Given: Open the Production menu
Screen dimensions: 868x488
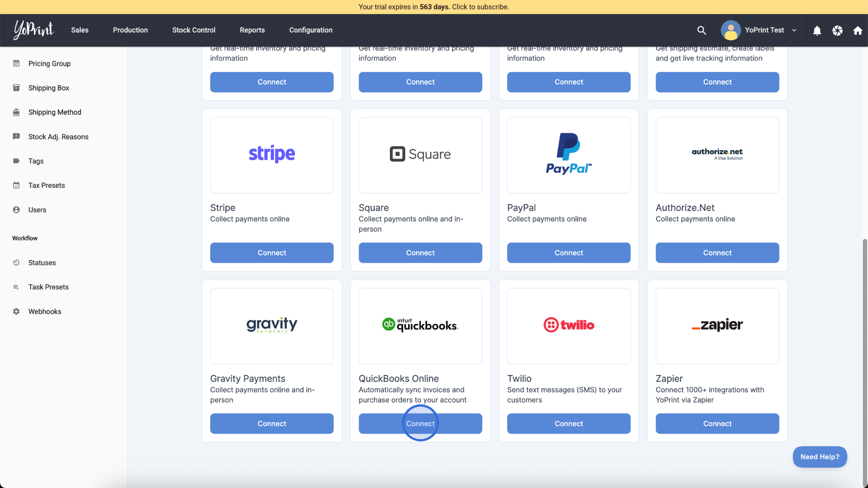Looking at the screenshot, I should click(x=130, y=30).
